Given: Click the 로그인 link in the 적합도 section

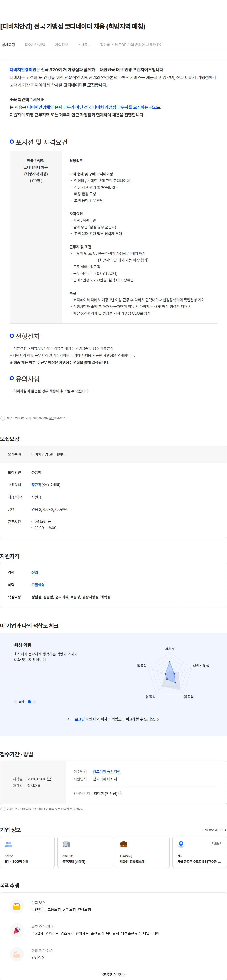Looking at the screenshot, I should [x=79, y=719].
